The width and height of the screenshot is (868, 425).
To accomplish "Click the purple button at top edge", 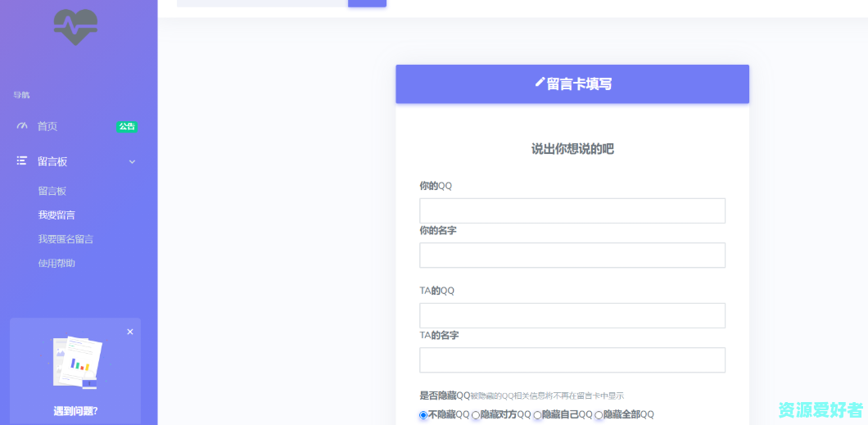I will coord(367,3).
